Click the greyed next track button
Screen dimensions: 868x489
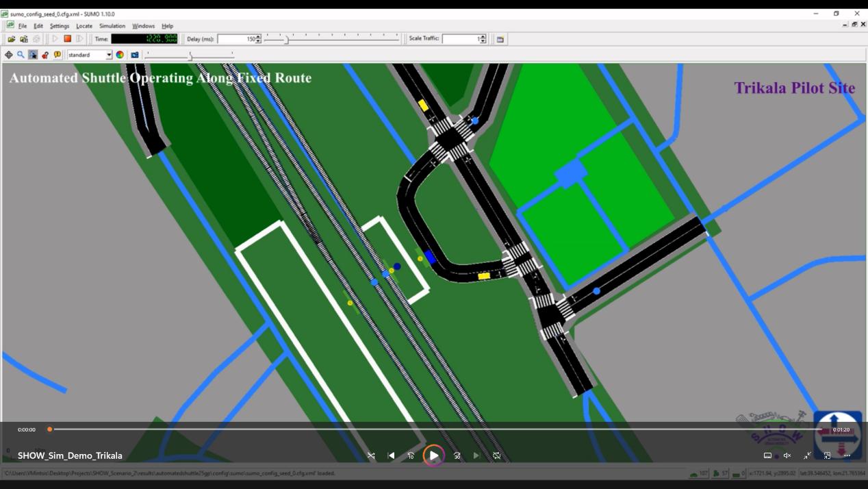476,455
